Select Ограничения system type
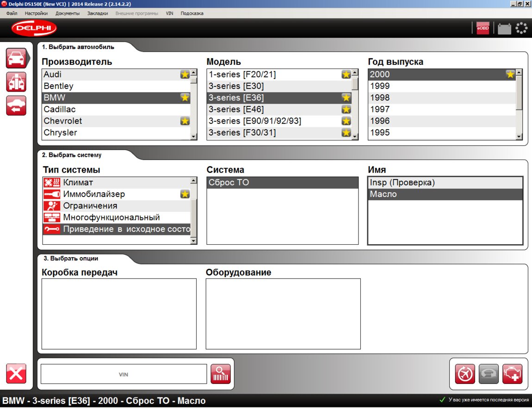 point(117,206)
